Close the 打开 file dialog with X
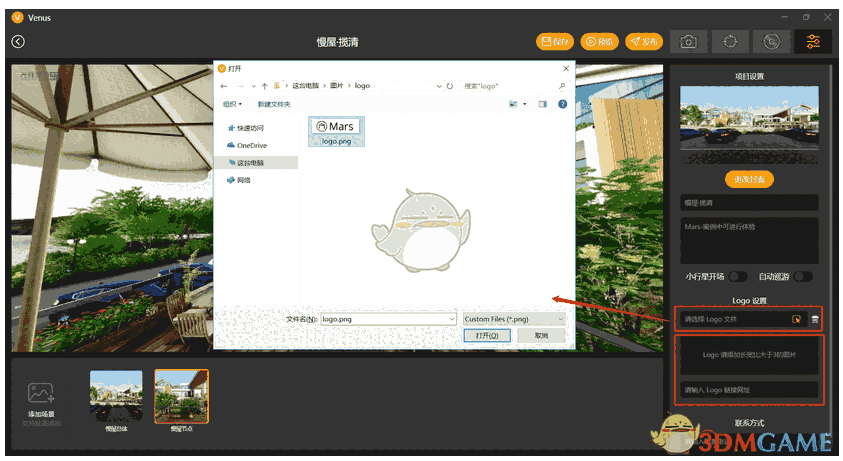Viewport: 843px width, 461px height. coord(566,68)
